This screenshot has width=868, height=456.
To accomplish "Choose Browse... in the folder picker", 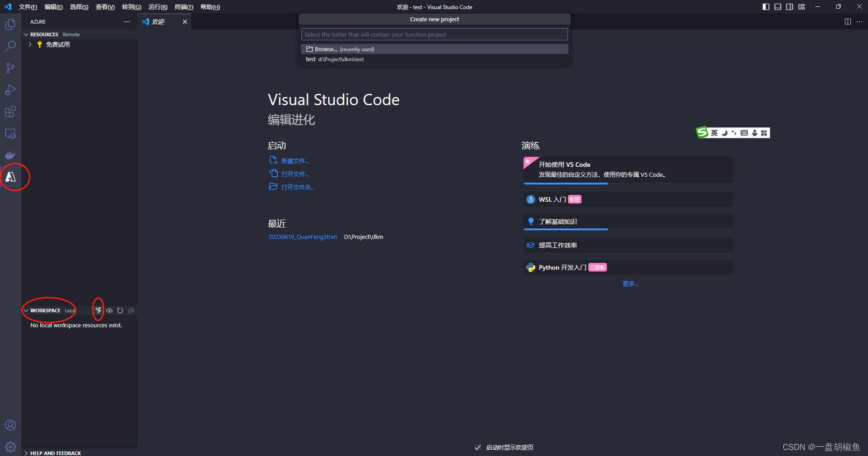I will (434, 49).
